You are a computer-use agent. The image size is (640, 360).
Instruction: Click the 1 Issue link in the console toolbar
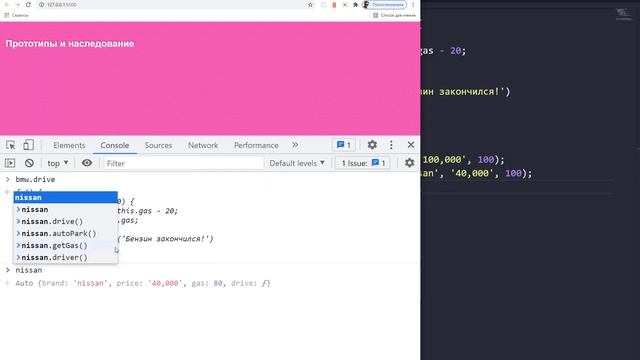(363, 163)
